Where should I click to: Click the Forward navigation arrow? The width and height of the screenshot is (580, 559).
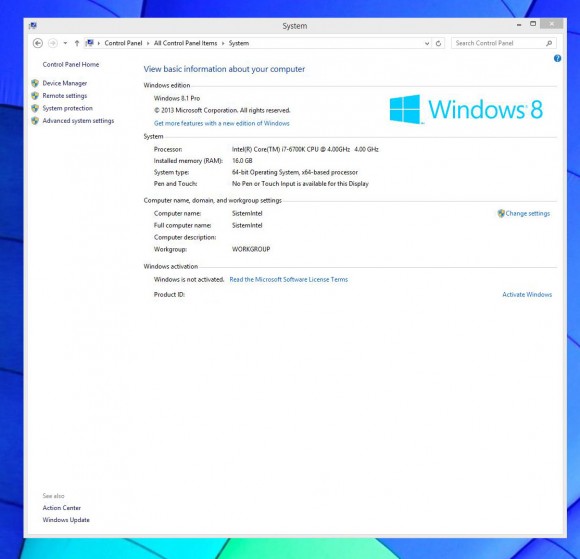point(53,43)
